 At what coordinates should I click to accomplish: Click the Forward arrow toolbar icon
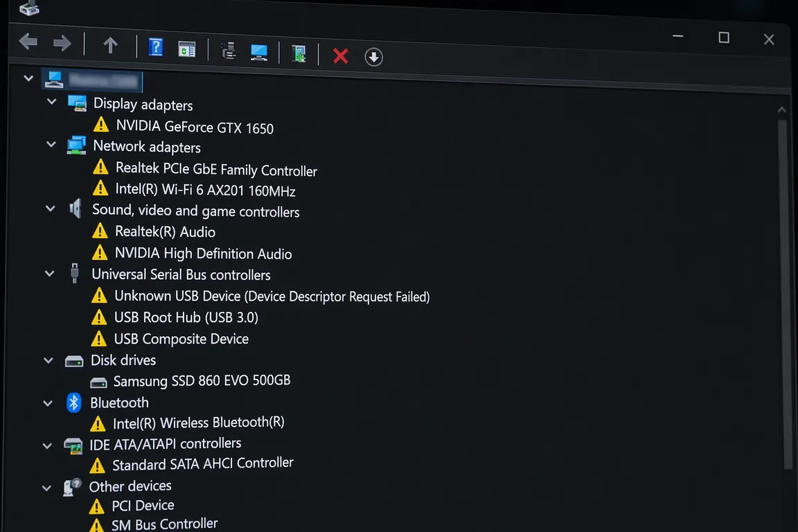[x=62, y=43]
